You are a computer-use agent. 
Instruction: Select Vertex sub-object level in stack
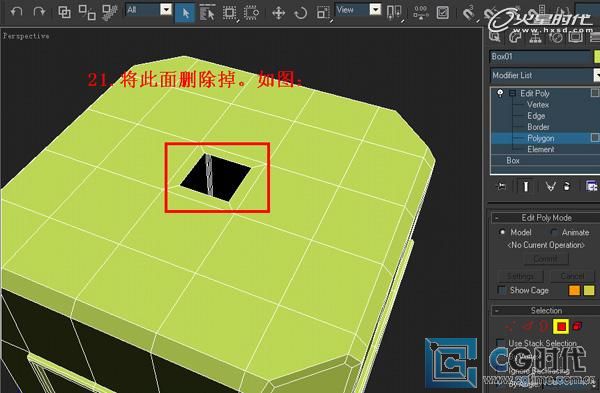(538, 104)
